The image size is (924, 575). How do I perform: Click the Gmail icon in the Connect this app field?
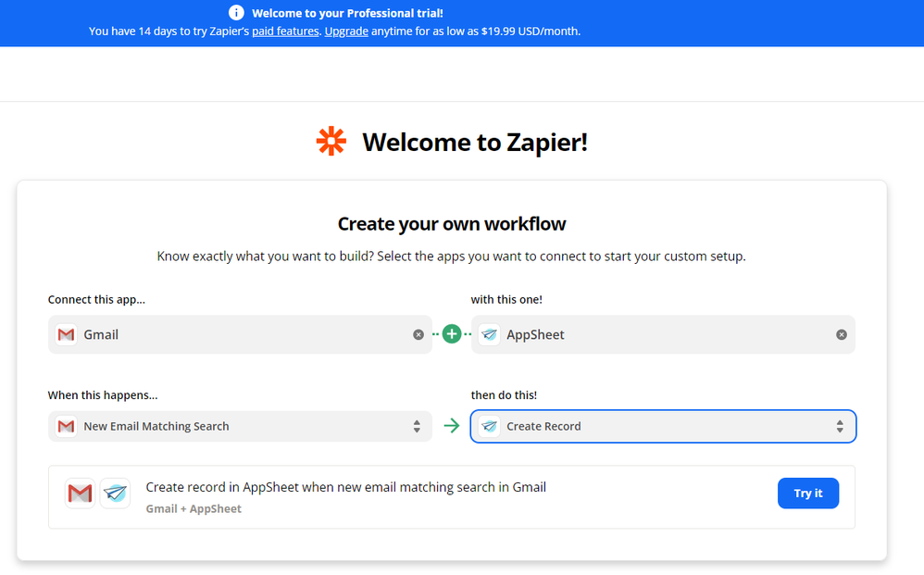point(66,334)
